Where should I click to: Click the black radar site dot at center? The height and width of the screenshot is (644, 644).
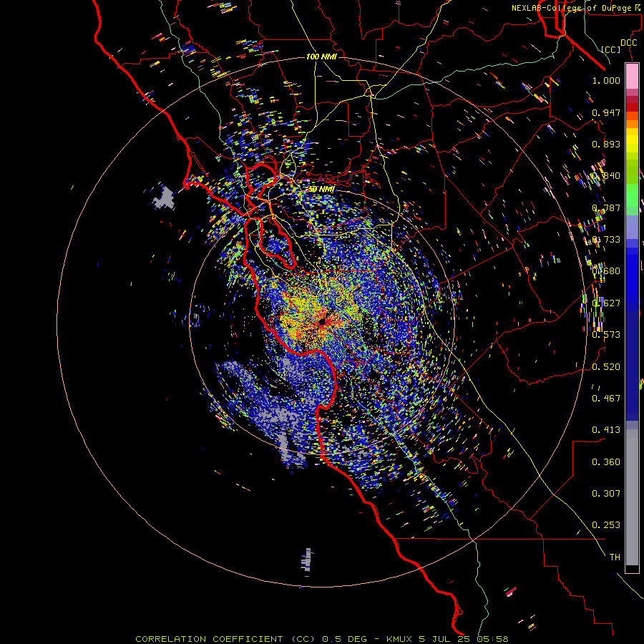tap(322, 322)
